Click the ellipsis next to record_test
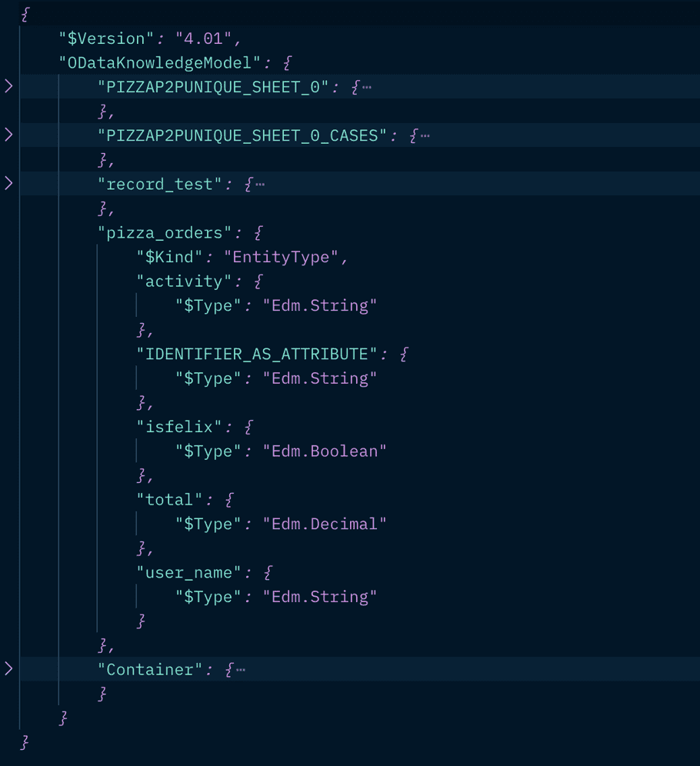The height and width of the screenshot is (766, 700). tap(260, 183)
